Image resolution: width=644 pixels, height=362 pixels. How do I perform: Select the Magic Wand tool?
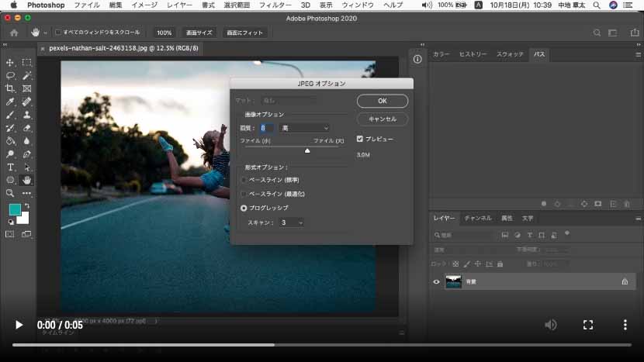coord(26,75)
